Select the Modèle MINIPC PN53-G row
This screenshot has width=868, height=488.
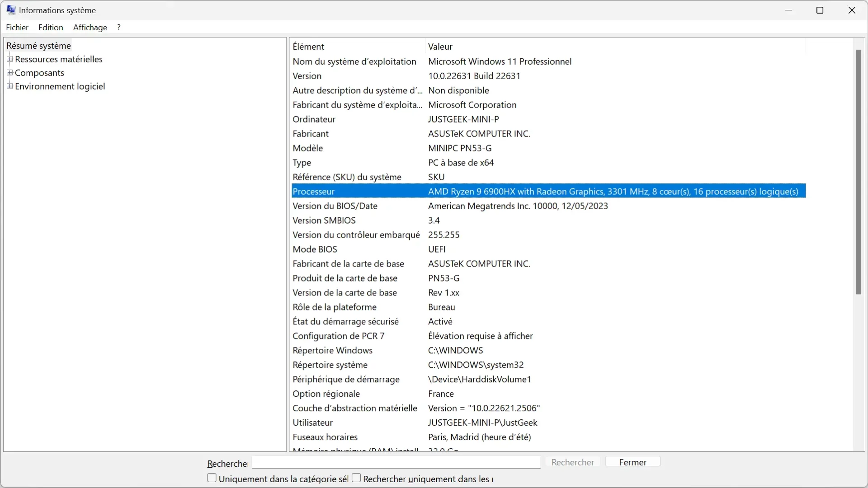pos(549,148)
